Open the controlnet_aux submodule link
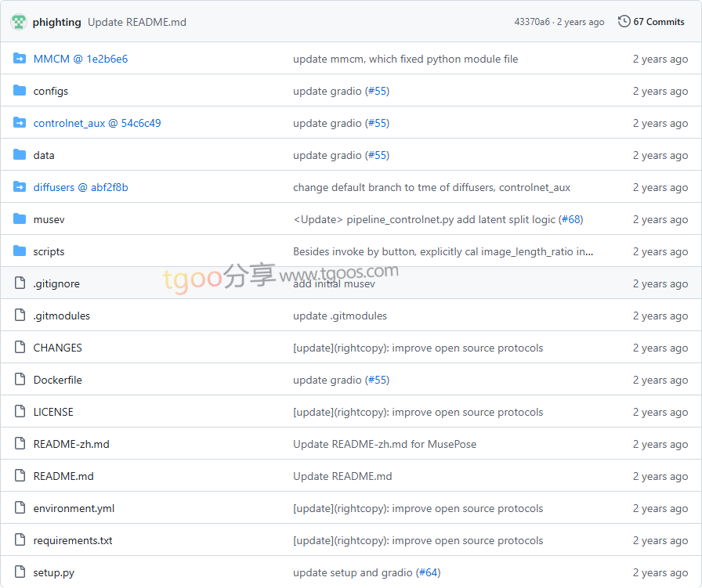 (x=96, y=123)
